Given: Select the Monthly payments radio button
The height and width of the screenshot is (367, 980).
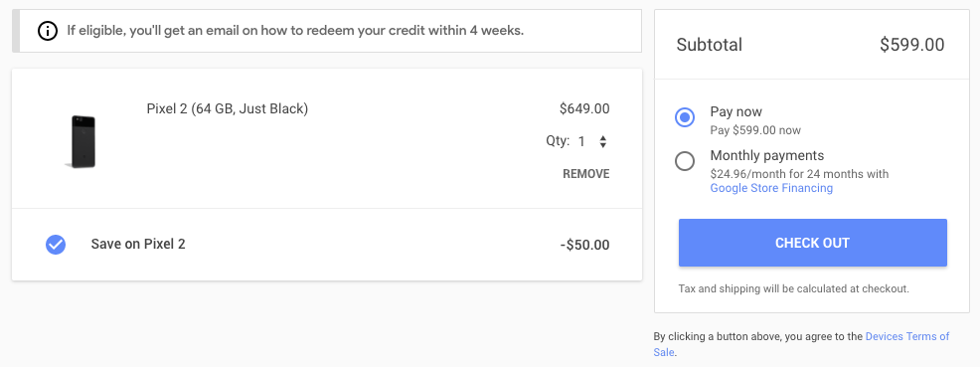Looking at the screenshot, I should tap(685, 161).
